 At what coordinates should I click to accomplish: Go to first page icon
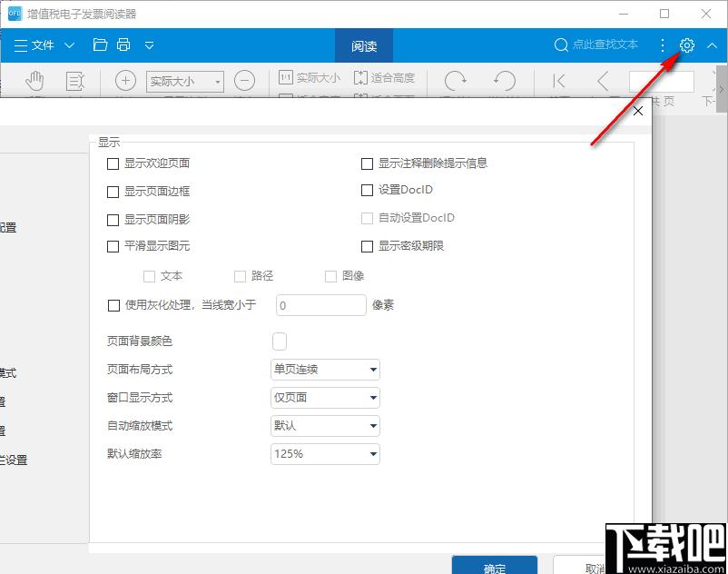click(x=559, y=81)
